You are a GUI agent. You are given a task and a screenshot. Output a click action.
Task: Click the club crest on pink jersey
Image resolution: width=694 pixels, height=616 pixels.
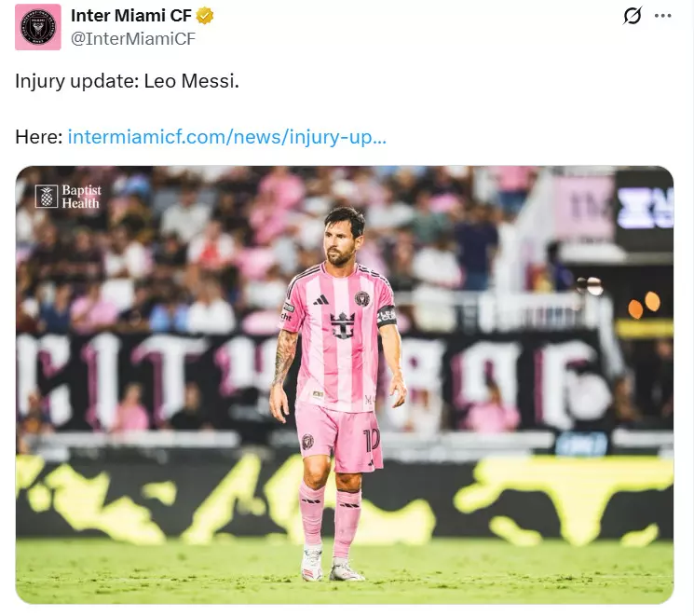(362, 299)
